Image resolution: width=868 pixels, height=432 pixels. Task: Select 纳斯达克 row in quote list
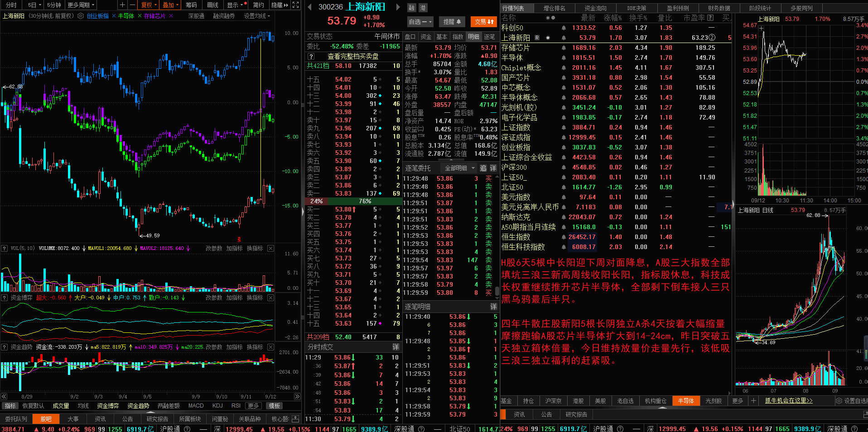coord(616,217)
